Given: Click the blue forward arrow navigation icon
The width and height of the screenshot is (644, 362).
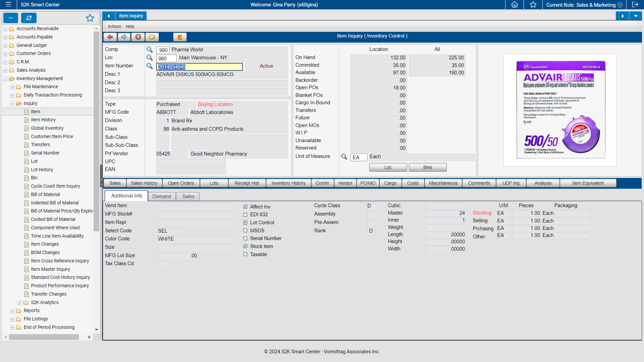Looking at the screenshot, I should [x=124, y=37].
